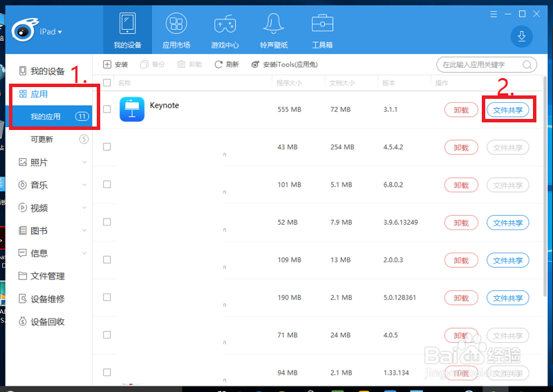
Task: Open 文件共享 for version 2.0.0.3 app
Action: pyautogui.click(x=507, y=261)
